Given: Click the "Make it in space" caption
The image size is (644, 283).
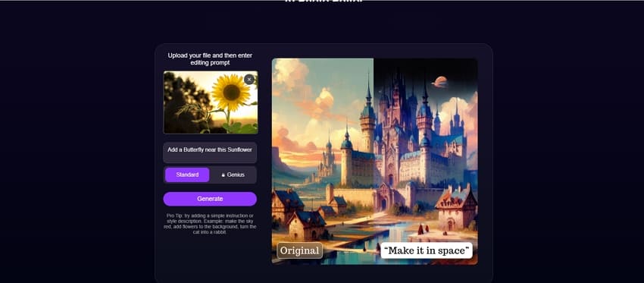Looking at the screenshot, I should 427,250.
